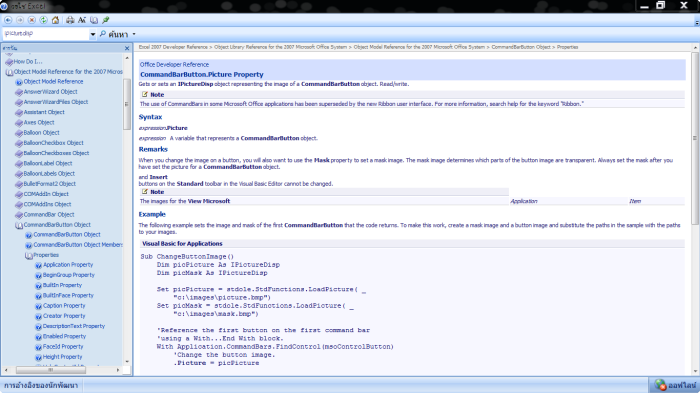This screenshot has height=393, width=700.
Task: Follow the Mask property link in Remarks
Action: (321, 160)
